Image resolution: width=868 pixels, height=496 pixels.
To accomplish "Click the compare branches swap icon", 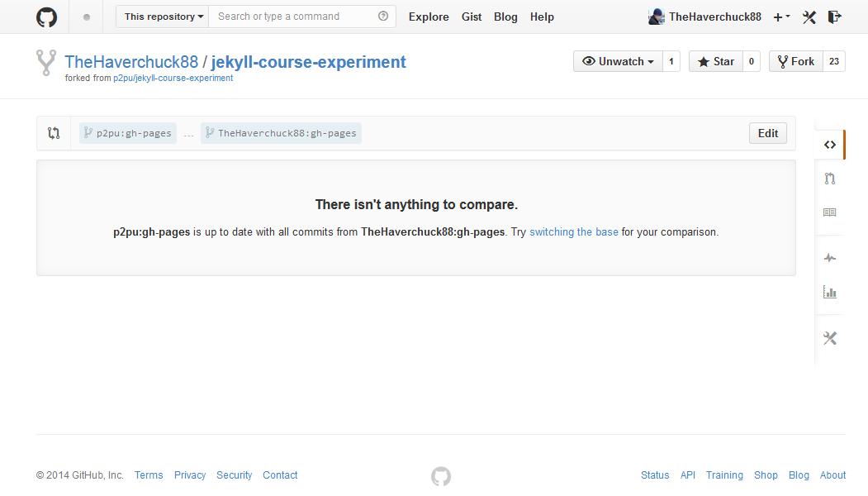I will pos(54,133).
